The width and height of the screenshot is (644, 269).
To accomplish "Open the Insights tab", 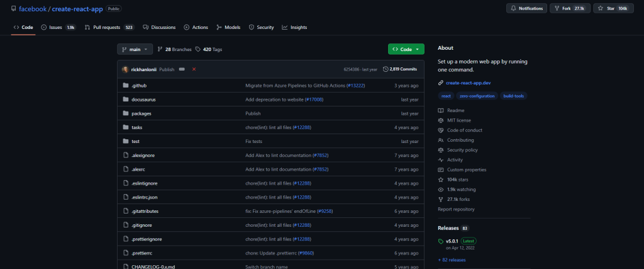I will point(294,27).
